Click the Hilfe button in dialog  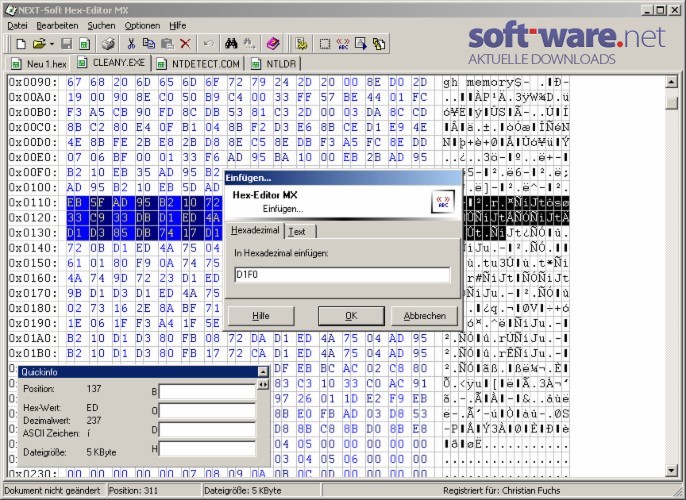point(261,316)
